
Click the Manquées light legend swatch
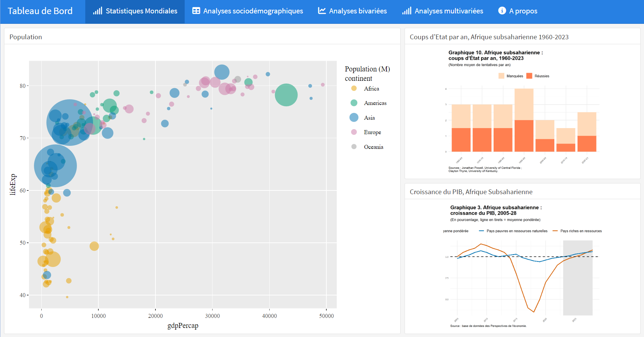tap(501, 76)
